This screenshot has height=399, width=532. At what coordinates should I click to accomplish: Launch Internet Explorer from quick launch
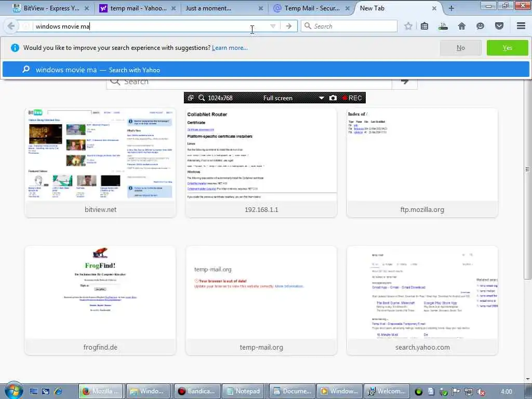click(x=58, y=391)
